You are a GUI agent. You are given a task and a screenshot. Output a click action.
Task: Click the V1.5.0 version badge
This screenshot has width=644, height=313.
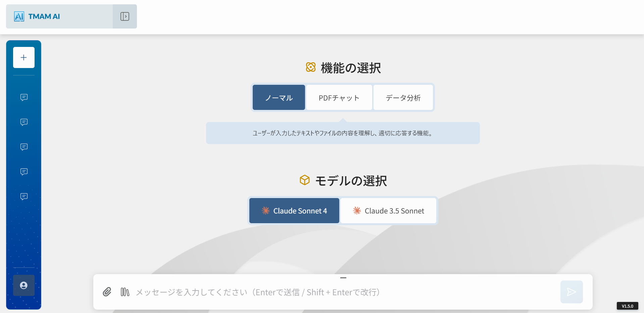point(628,306)
